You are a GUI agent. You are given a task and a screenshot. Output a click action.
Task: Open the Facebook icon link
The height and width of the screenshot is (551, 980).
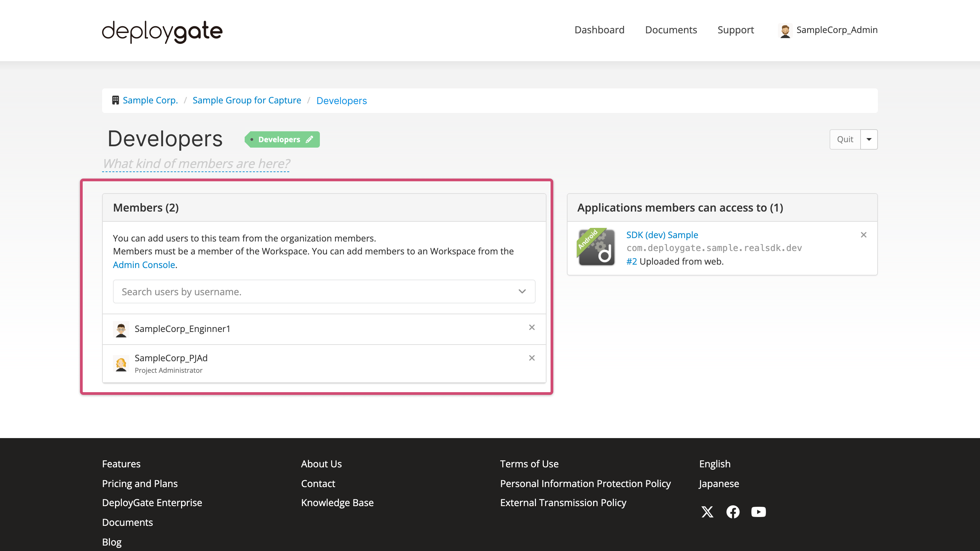pyautogui.click(x=733, y=512)
